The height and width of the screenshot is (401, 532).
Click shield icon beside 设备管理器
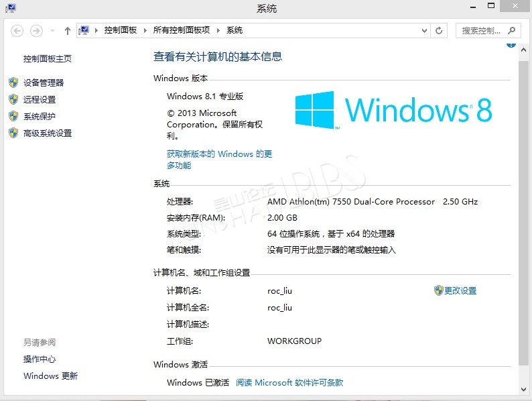click(x=13, y=82)
